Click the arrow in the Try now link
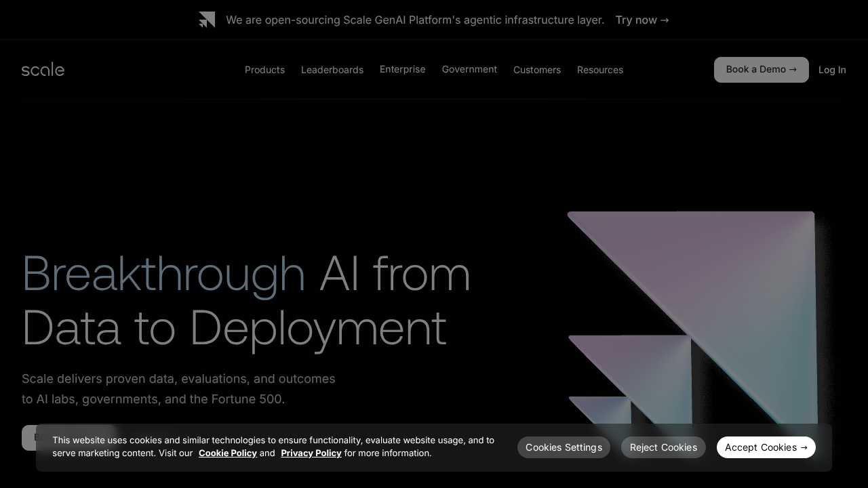868x488 pixels. [x=665, y=20]
